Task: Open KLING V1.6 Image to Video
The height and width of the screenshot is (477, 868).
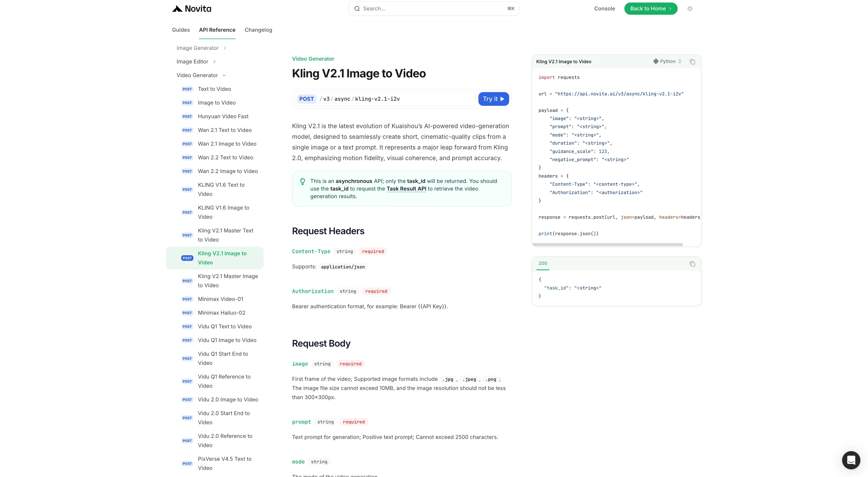Action: click(214, 212)
